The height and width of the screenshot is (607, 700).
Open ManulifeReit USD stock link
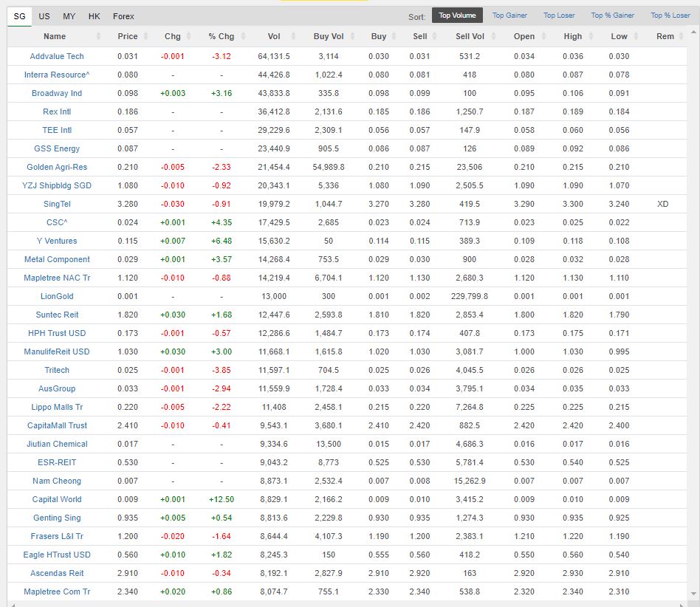click(x=57, y=351)
